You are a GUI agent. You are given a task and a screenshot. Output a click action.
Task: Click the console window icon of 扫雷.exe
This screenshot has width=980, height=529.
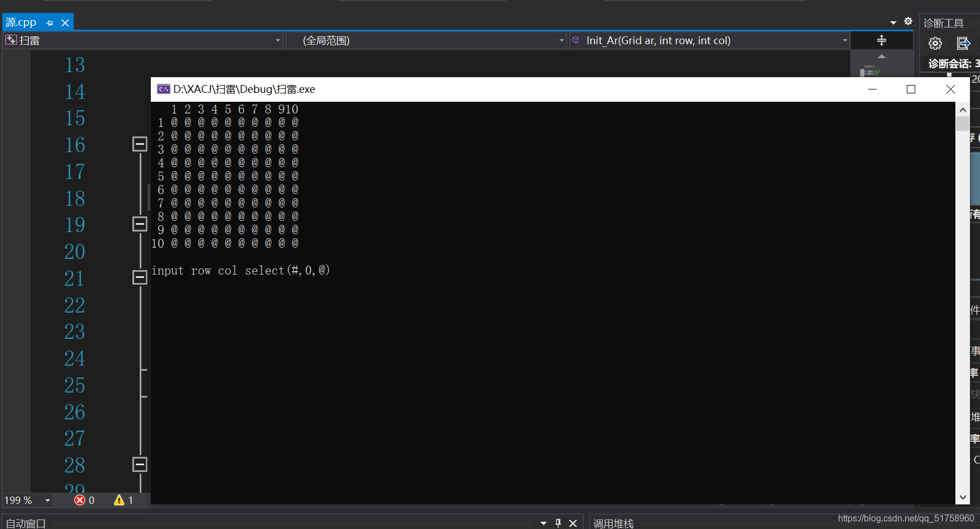click(x=164, y=89)
